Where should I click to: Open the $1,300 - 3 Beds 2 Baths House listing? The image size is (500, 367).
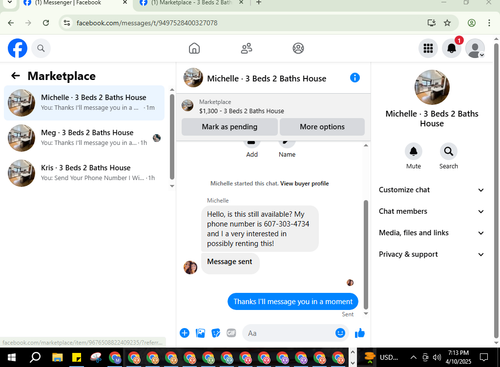pyautogui.click(x=241, y=111)
